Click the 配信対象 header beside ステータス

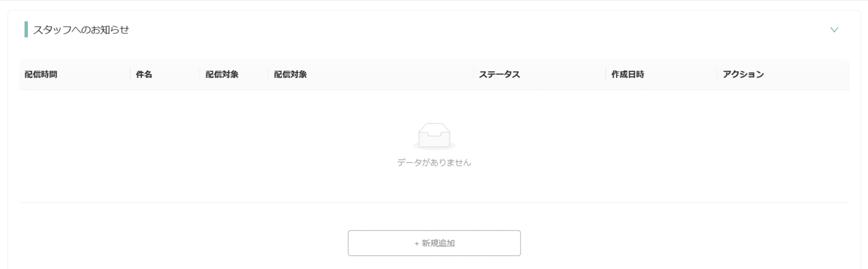(290, 75)
